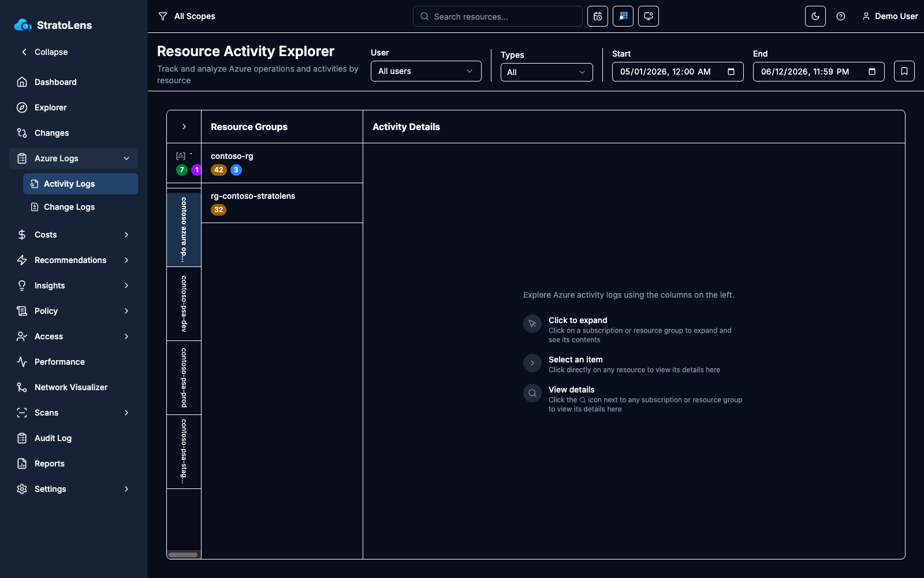
Task: Go to Dashboard in sidebar
Action: [x=73, y=82]
